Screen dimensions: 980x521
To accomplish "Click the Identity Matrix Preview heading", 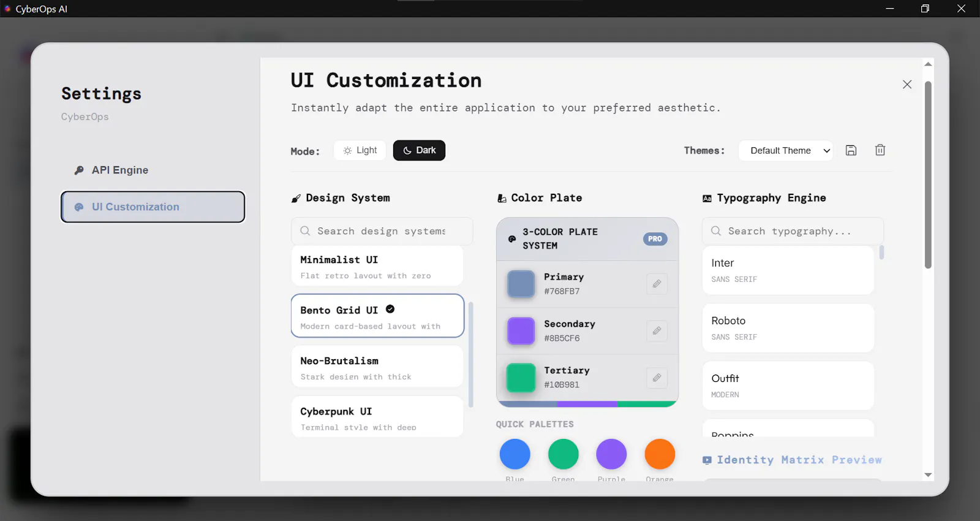I will pos(799,460).
